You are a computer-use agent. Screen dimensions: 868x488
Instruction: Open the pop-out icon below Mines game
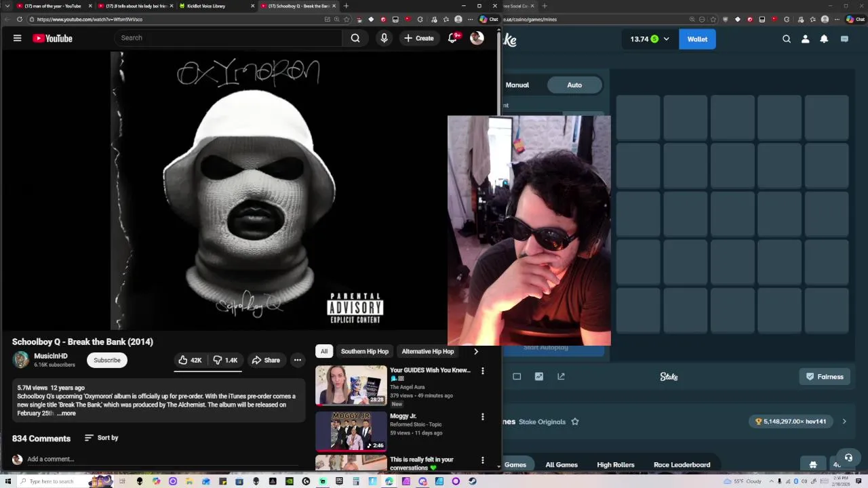561,376
